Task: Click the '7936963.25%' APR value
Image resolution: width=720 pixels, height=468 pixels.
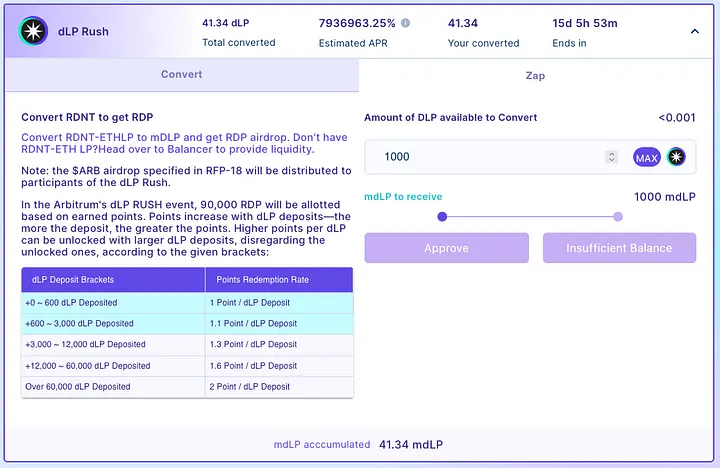Action: 357,23
